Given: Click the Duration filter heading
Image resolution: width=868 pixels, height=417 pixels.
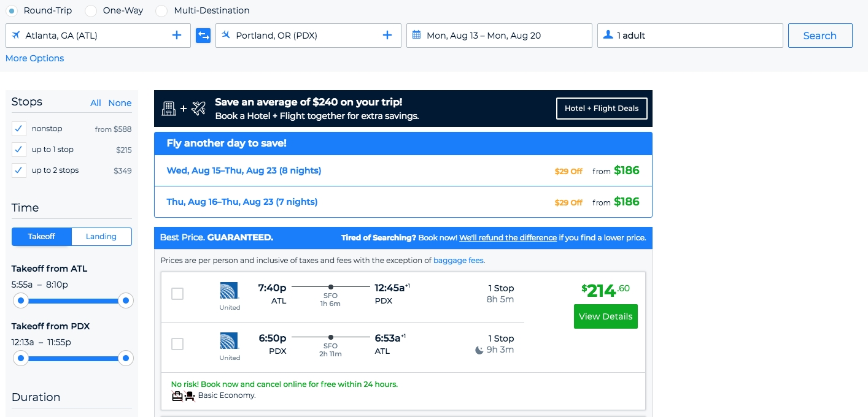Looking at the screenshot, I should 36,397.
